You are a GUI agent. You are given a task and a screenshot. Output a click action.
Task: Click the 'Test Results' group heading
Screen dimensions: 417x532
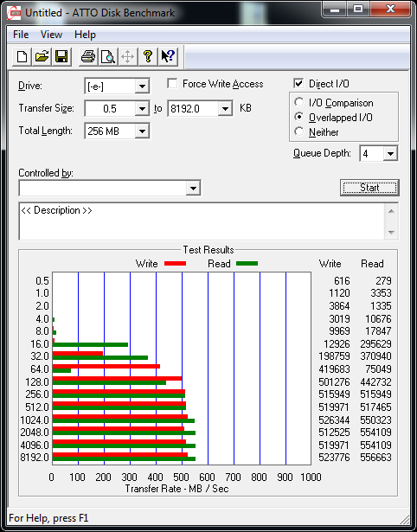tap(208, 250)
